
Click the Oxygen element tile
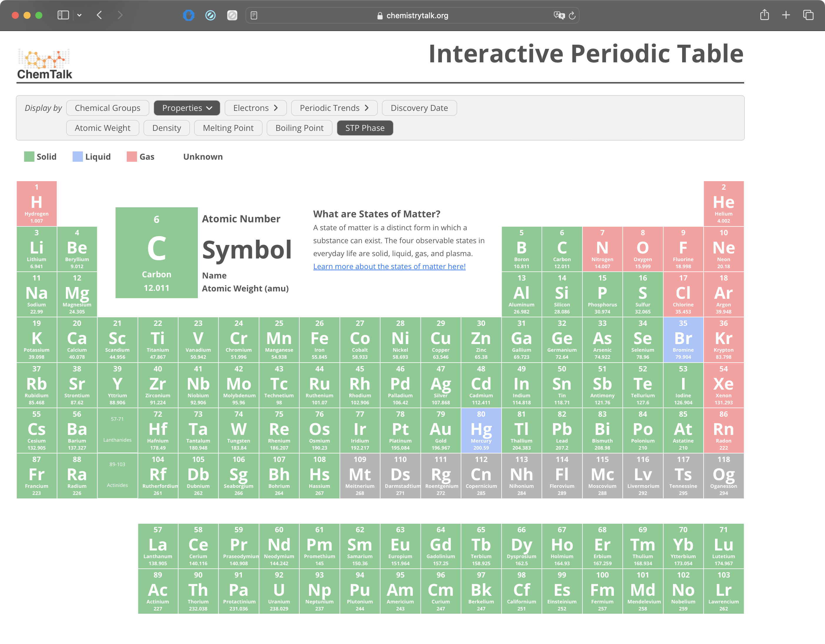(642, 249)
